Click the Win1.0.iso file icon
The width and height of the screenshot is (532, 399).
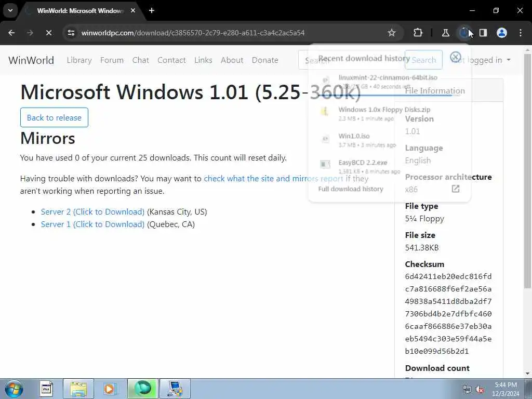click(325, 139)
